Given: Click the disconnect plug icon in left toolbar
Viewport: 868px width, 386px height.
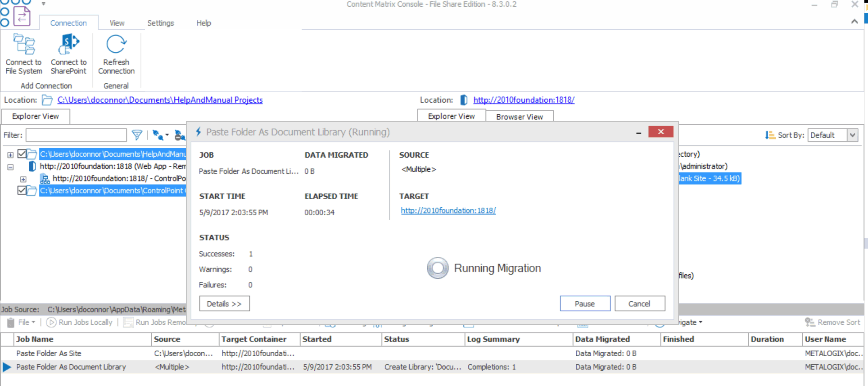Looking at the screenshot, I should [x=180, y=135].
